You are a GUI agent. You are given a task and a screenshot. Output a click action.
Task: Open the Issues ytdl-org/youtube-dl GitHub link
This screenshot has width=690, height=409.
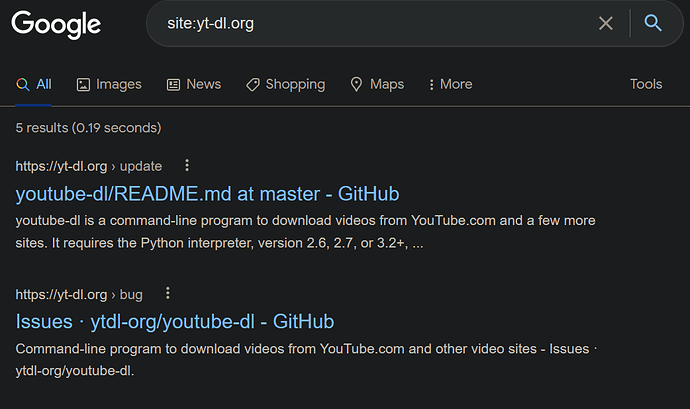(175, 321)
